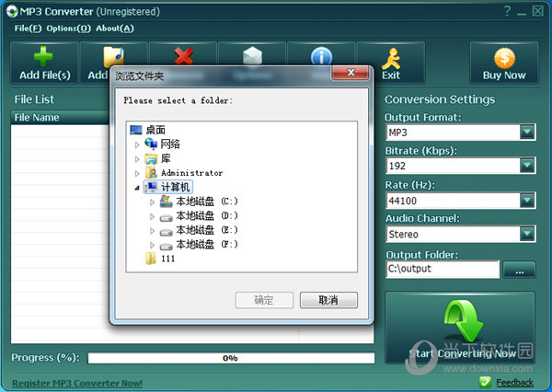
Task: Select the 111 folder name
Action: (167, 259)
